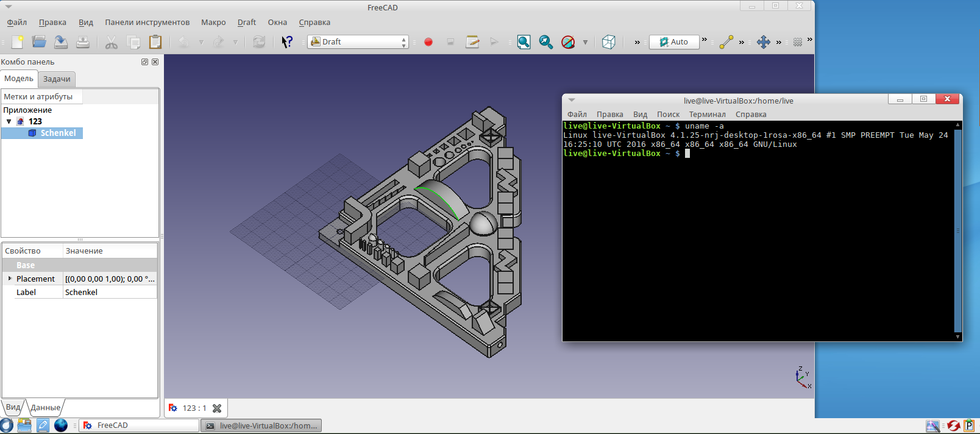Switch to FreeCAD in the taskbar
980x434 pixels.
[x=139, y=425]
